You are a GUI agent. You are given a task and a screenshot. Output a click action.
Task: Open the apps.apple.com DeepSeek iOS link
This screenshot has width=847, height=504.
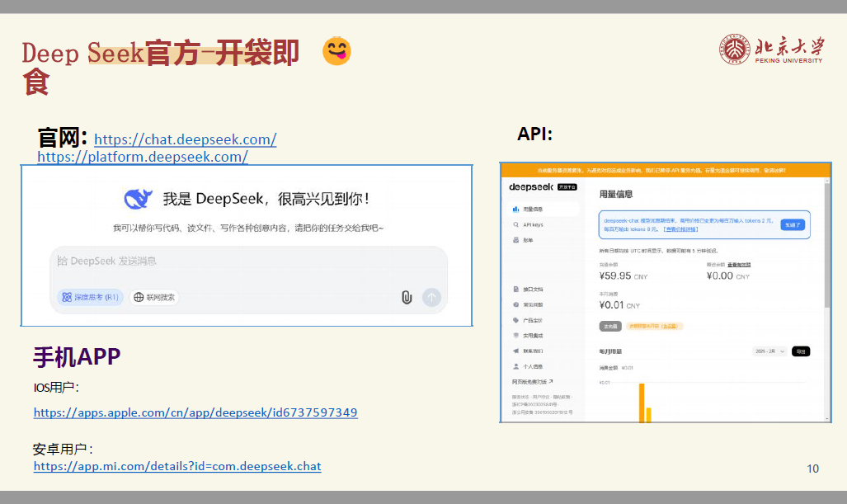tap(195, 412)
